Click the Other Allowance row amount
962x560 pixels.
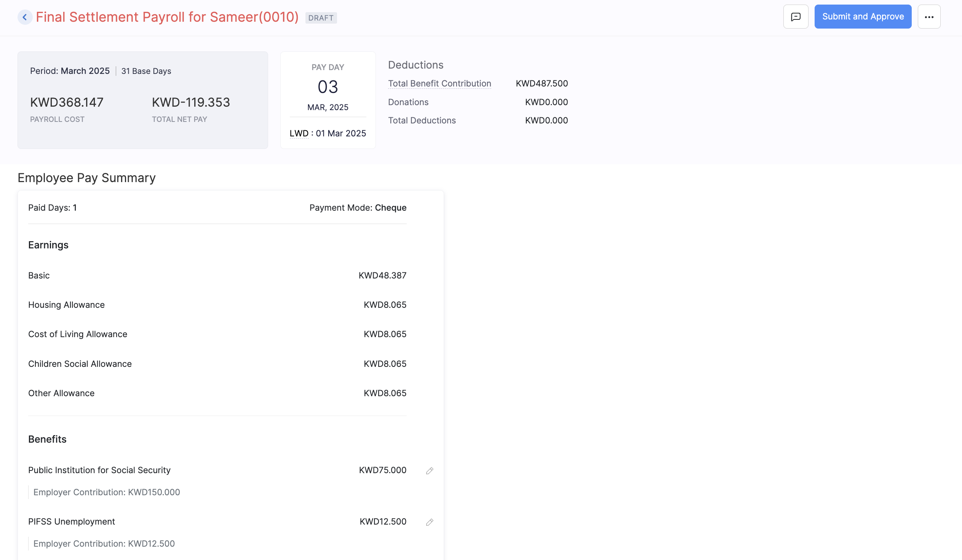(x=385, y=393)
